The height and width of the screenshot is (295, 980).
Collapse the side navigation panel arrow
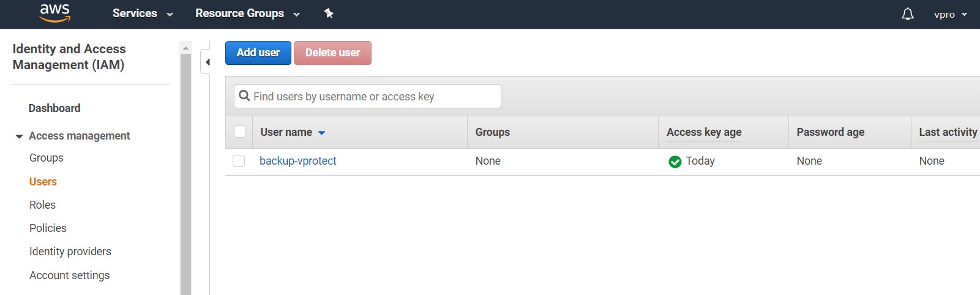207,62
